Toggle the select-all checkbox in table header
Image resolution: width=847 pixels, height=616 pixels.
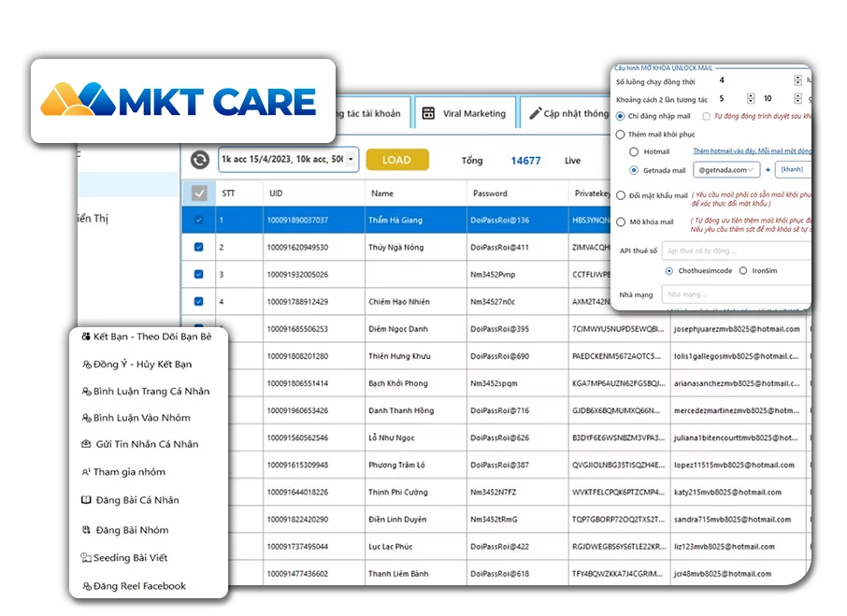point(199,193)
